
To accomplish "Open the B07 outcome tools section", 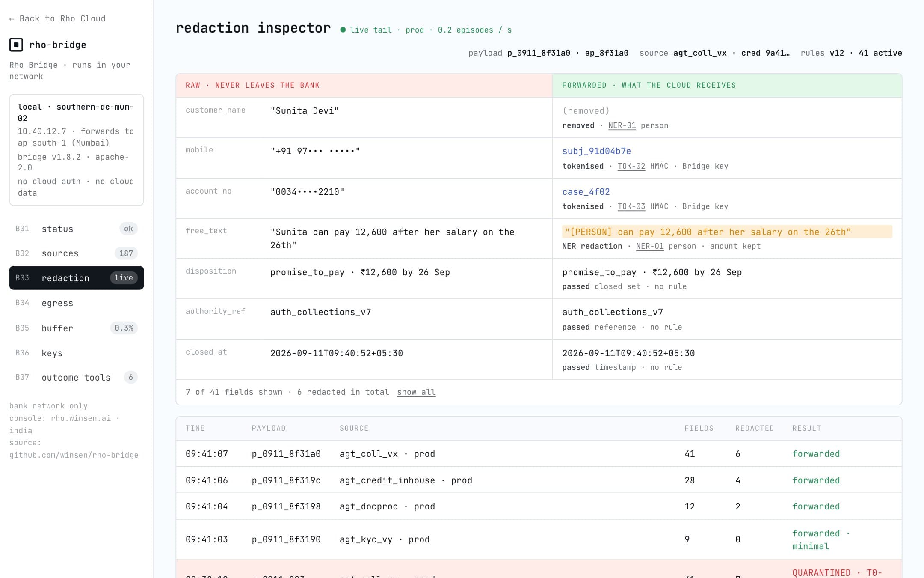I will point(77,377).
